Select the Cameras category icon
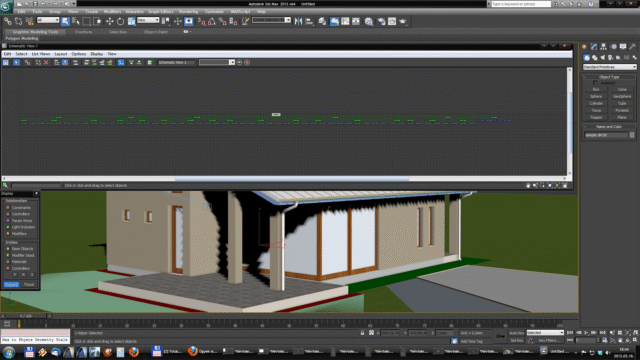This screenshot has height=360, width=640. pyautogui.click(x=611, y=58)
